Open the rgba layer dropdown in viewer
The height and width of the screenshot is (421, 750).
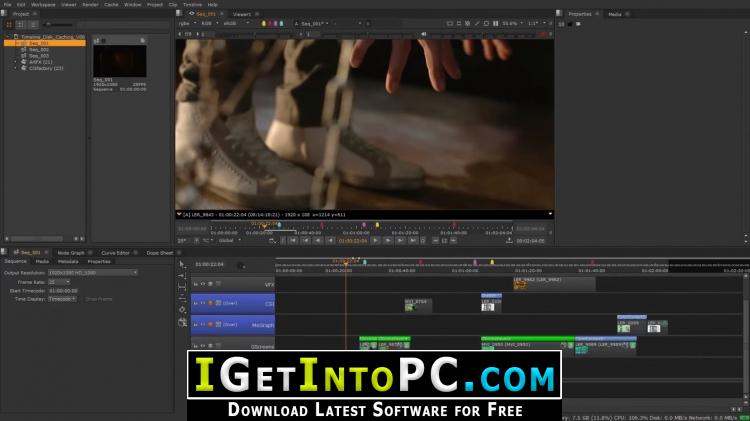[188, 23]
